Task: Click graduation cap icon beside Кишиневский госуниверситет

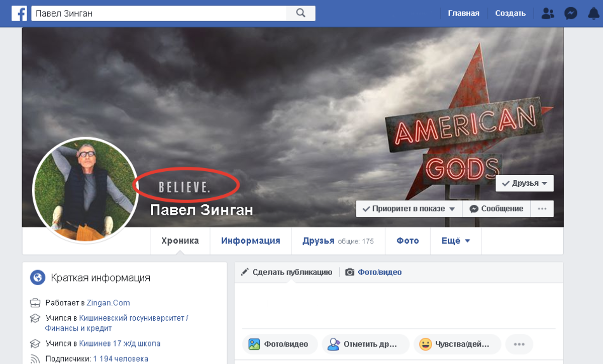Action: pos(35,318)
